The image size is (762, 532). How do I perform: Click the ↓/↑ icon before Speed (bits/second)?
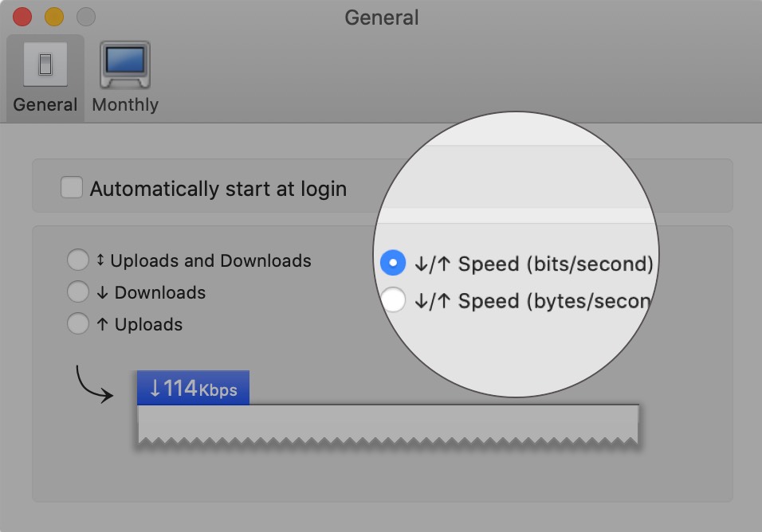428,263
